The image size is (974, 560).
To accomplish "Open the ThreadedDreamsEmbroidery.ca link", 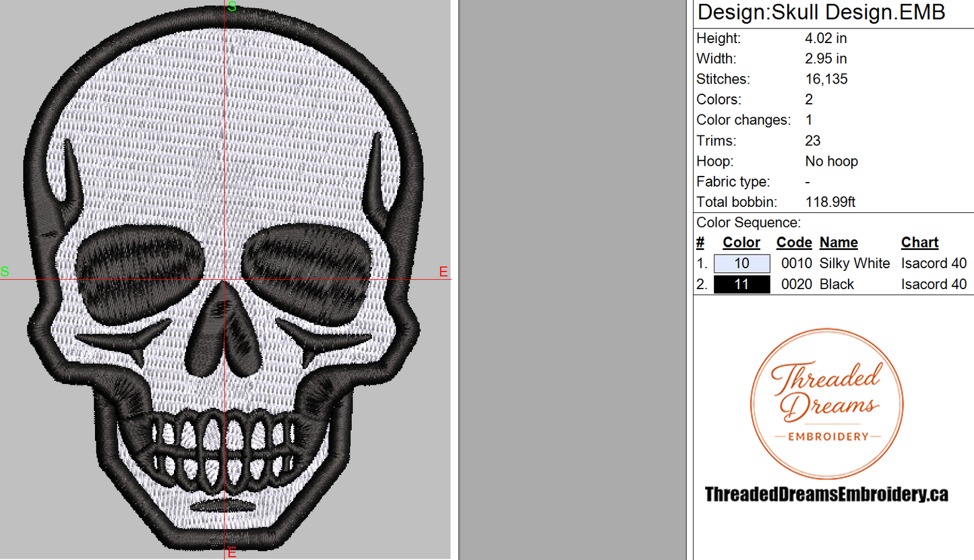I will (826, 495).
